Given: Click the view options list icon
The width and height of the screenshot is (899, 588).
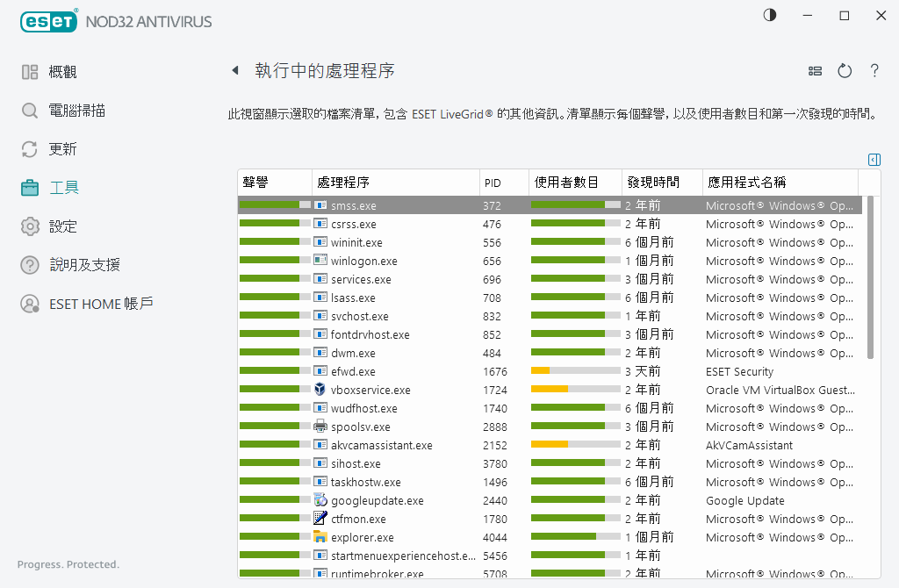Looking at the screenshot, I should pyautogui.click(x=815, y=71).
